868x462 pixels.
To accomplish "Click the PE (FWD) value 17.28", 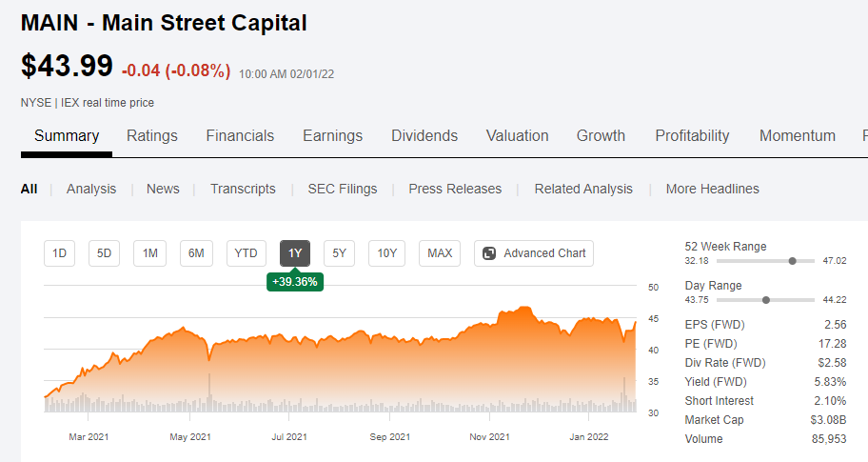I will (833, 344).
